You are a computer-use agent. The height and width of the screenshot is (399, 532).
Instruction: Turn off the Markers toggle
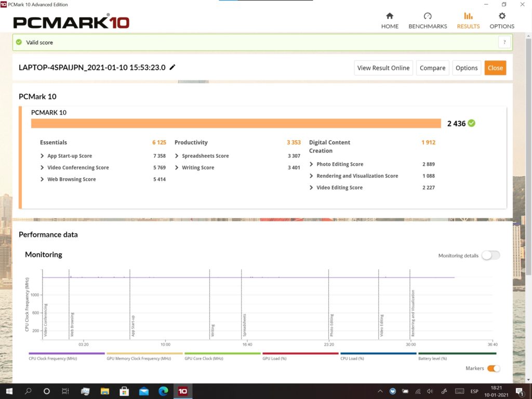click(493, 368)
